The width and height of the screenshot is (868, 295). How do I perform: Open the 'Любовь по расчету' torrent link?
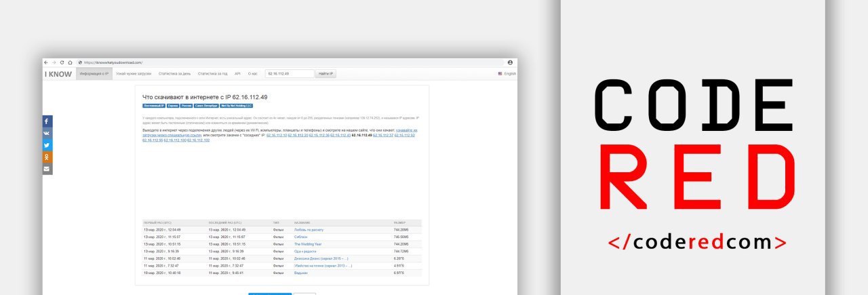click(x=308, y=230)
